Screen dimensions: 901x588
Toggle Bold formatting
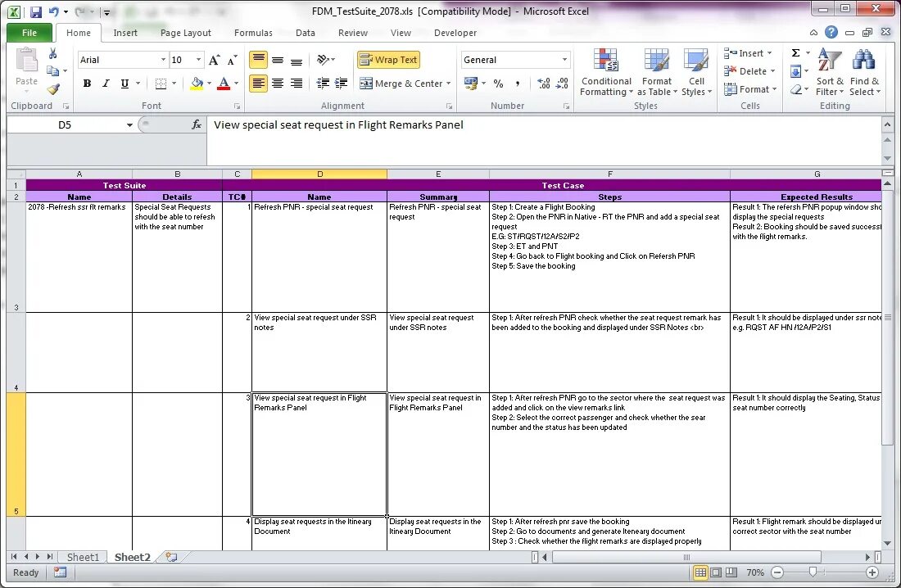(87, 84)
